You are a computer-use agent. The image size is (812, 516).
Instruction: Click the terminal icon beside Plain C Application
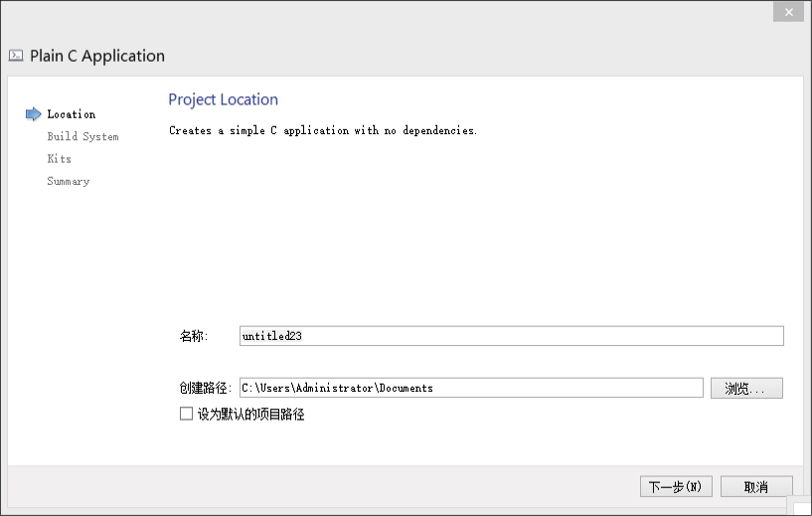[16, 56]
